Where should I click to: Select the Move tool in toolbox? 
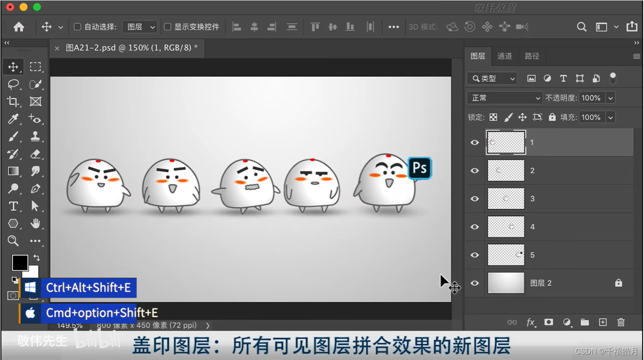[13, 67]
